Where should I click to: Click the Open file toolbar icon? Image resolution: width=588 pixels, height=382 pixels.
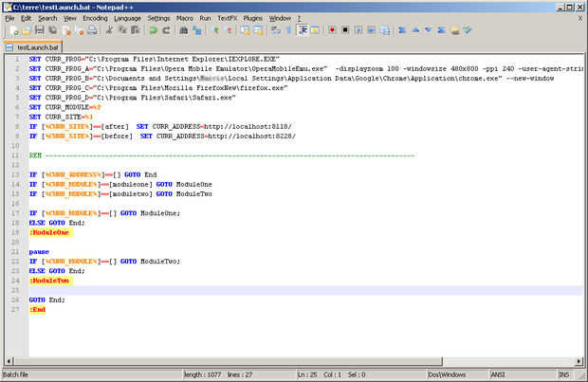(28, 30)
